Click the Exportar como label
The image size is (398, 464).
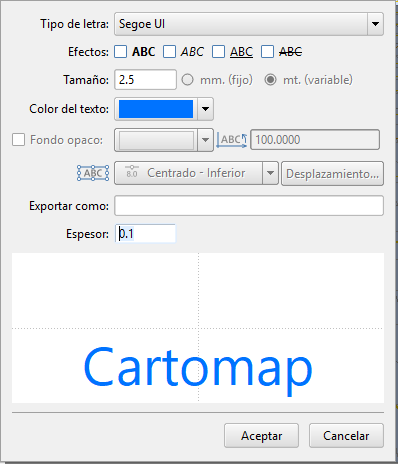[x=69, y=206]
